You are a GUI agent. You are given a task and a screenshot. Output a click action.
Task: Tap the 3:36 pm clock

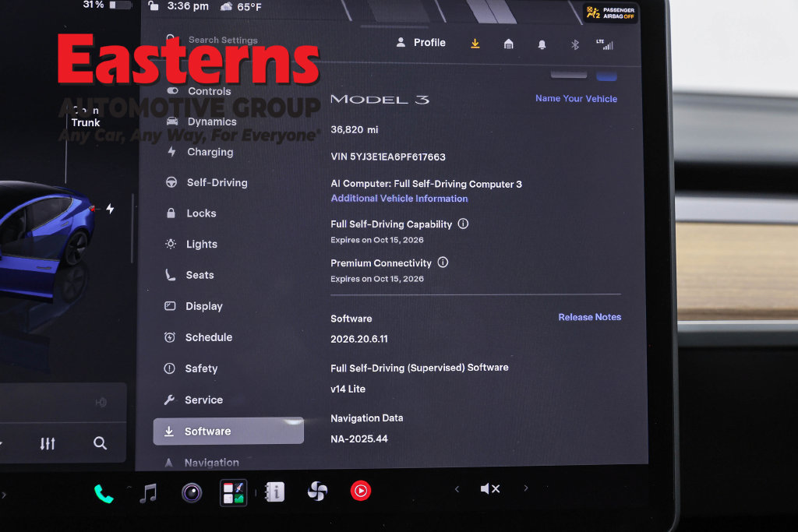click(x=188, y=6)
